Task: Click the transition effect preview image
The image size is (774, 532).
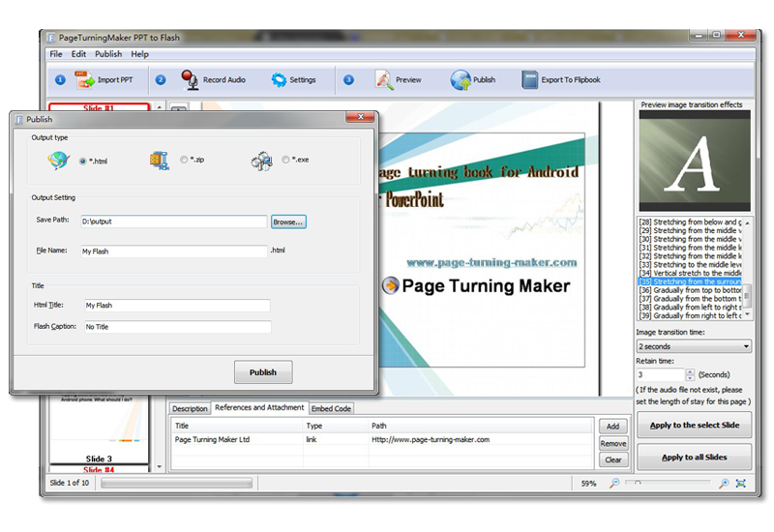Action: [x=695, y=161]
